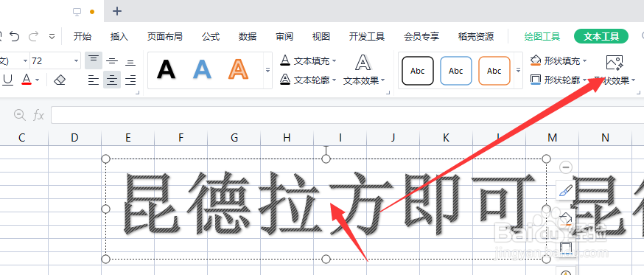Apply the black shadow text style preset

click(166, 69)
